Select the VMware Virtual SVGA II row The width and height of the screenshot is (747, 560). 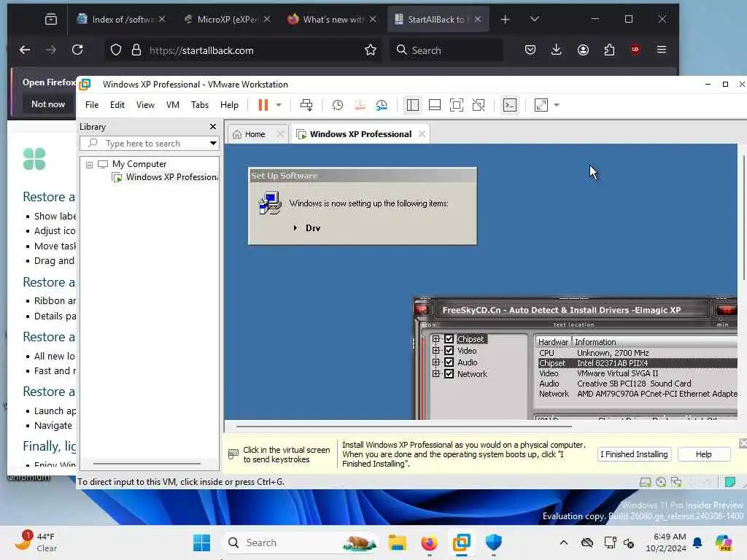[637, 373]
